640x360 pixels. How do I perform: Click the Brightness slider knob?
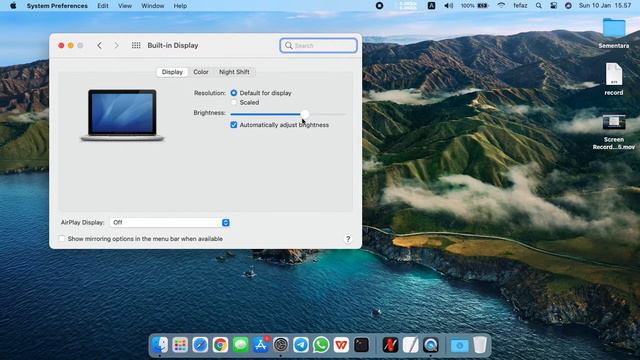[305, 114]
